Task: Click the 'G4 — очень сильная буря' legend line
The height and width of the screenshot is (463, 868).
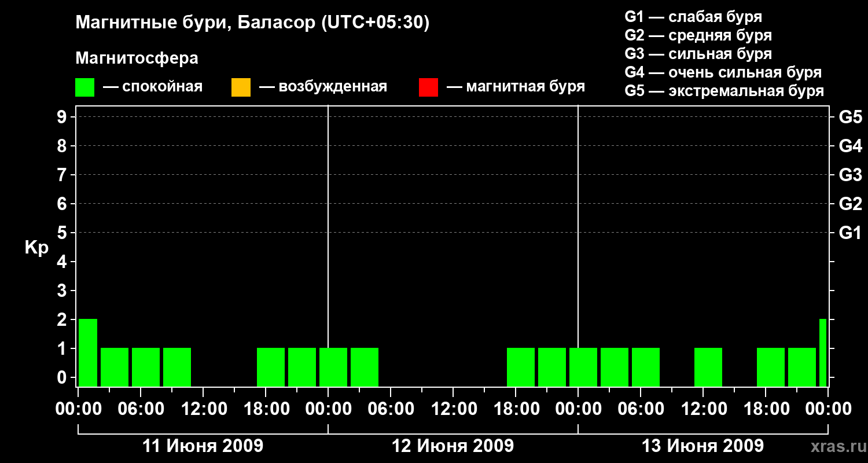Action: pos(723,72)
